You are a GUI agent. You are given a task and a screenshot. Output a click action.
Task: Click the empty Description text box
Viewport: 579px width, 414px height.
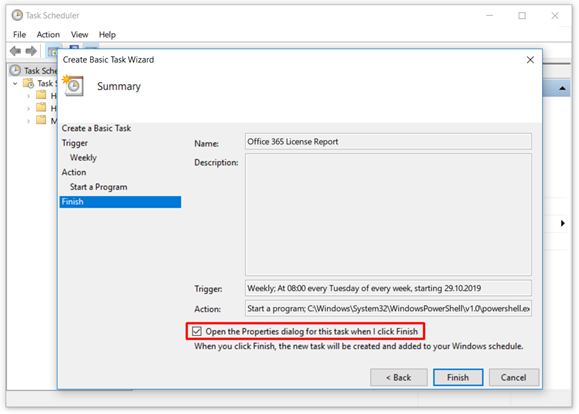[388, 215]
